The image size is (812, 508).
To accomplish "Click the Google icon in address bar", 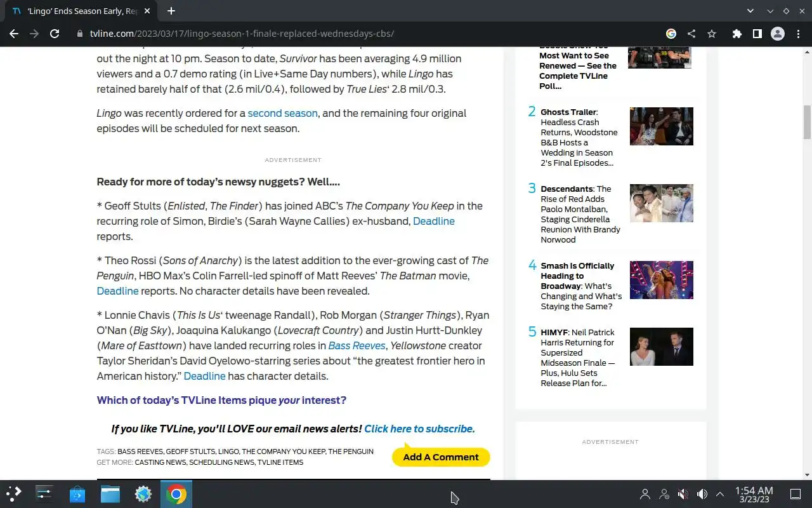I will pyautogui.click(x=671, y=34).
